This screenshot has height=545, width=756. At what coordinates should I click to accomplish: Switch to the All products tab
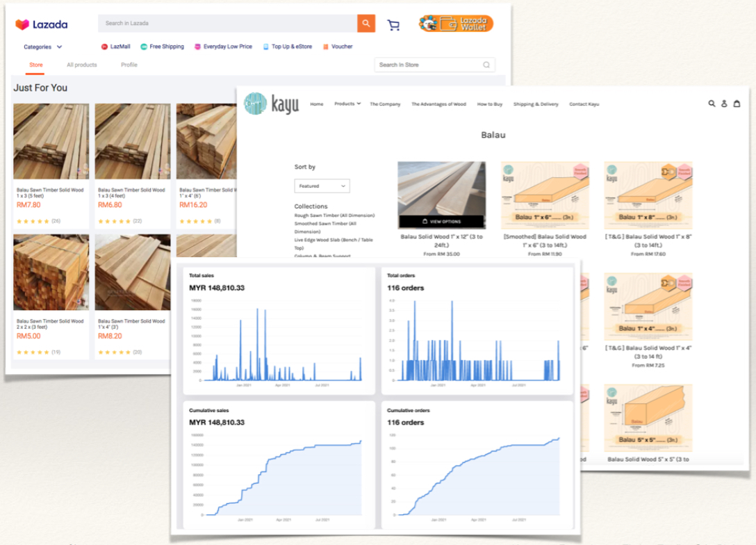[82, 65]
